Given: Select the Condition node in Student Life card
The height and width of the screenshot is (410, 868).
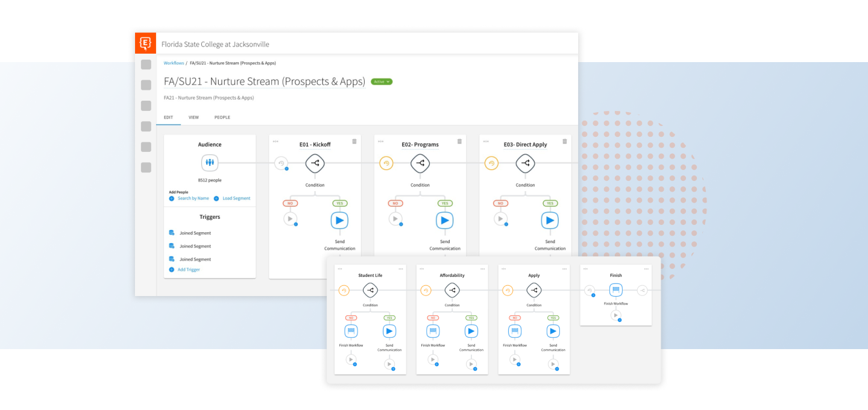Looking at the screenshot, I should 370,291.
